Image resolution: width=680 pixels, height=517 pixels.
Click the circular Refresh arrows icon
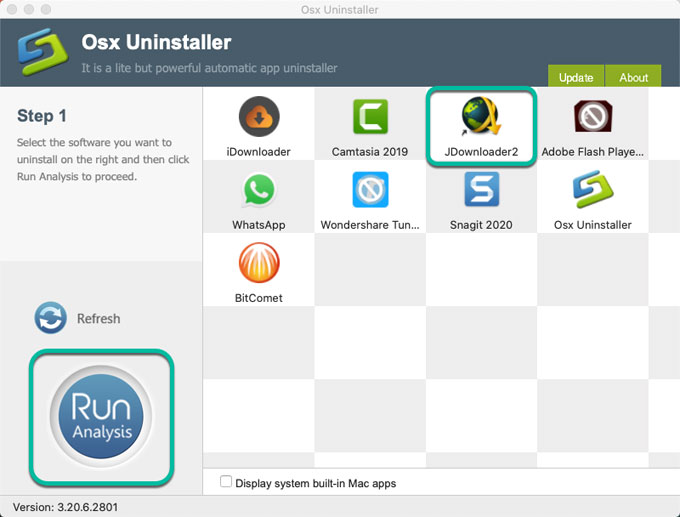pos(51,318)
